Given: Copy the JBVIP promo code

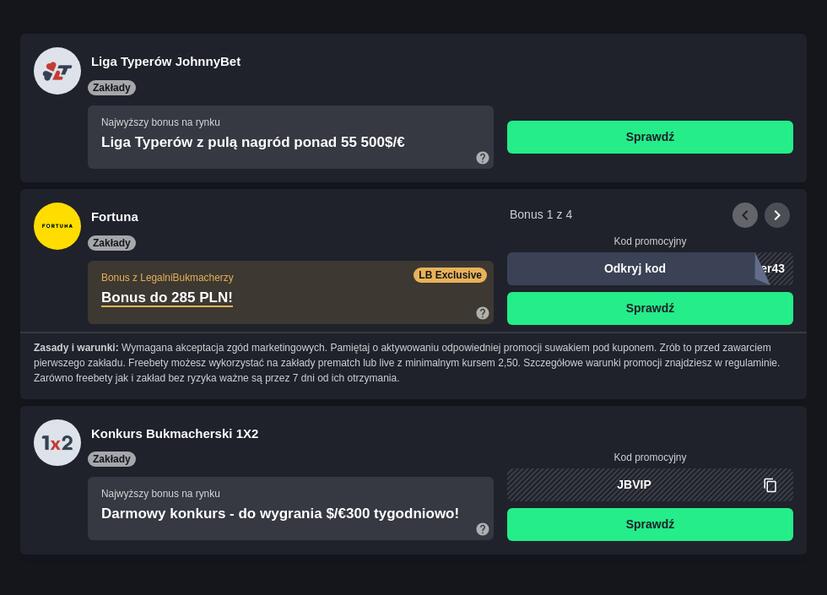Looking at the screenshot, I should (770, 485).
